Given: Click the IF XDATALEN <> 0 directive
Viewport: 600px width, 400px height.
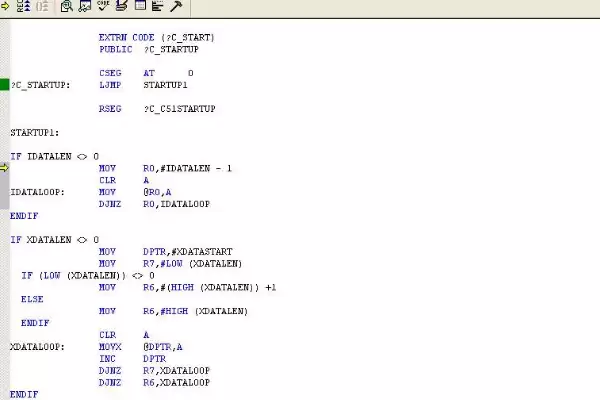Looking at the screenshot, I should tap(55, 240).
